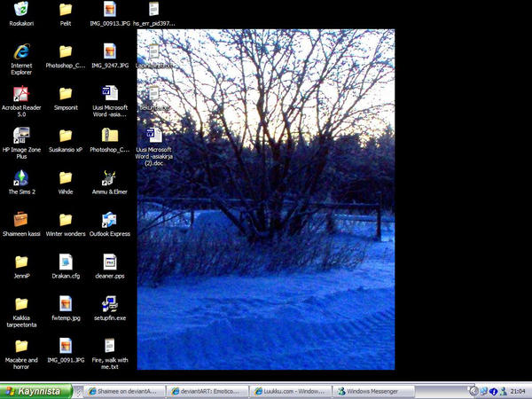Select the hs_err_pid397 log file icon
532x399 pixels.
153,13
